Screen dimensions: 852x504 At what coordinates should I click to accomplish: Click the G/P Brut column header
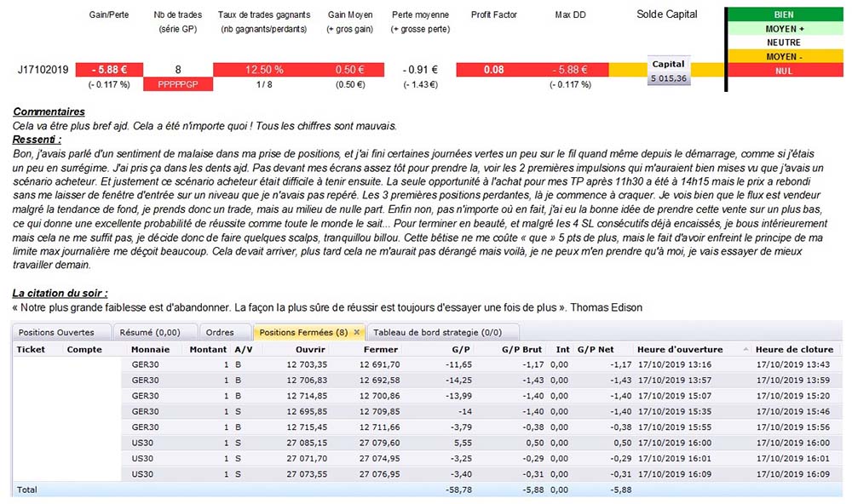[x=521, y=349]
